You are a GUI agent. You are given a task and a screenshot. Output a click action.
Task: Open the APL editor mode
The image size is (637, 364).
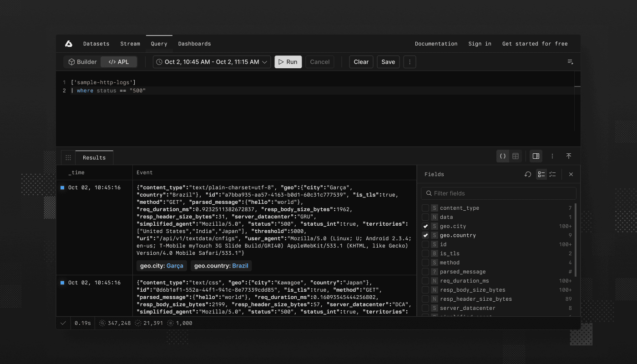[118, 62]
